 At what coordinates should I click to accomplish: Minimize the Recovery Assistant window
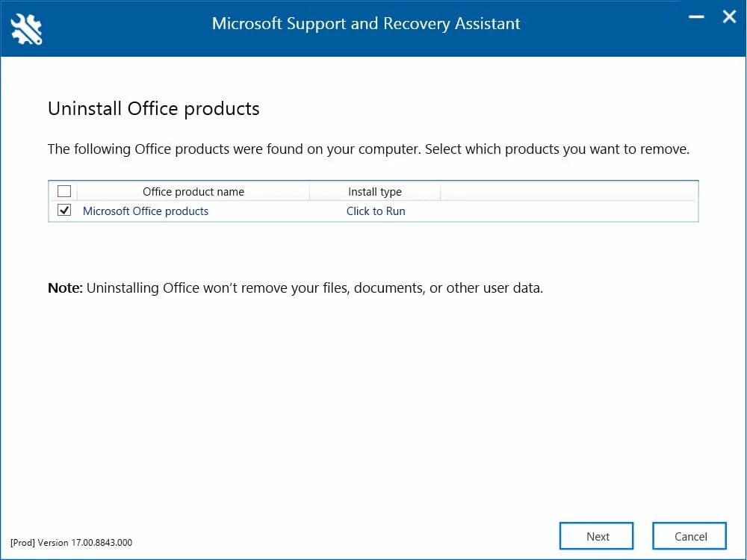click(x=695, y=16)
